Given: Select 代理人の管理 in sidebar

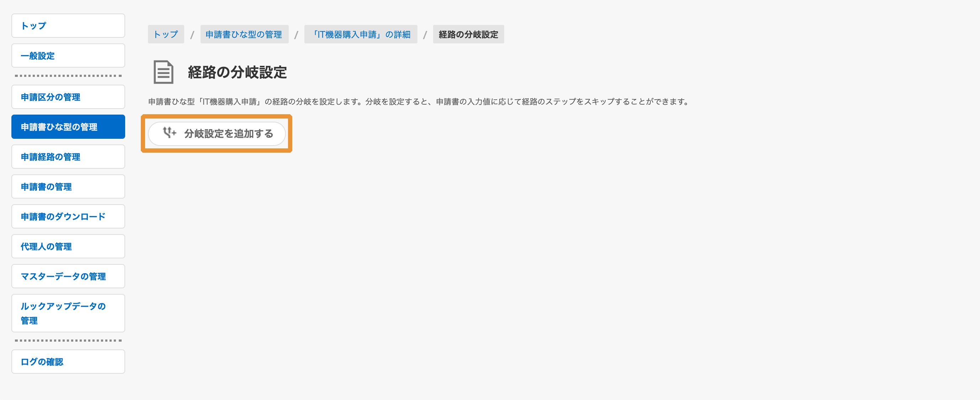Looking at the screenshot, I should (x=68, y=247).
